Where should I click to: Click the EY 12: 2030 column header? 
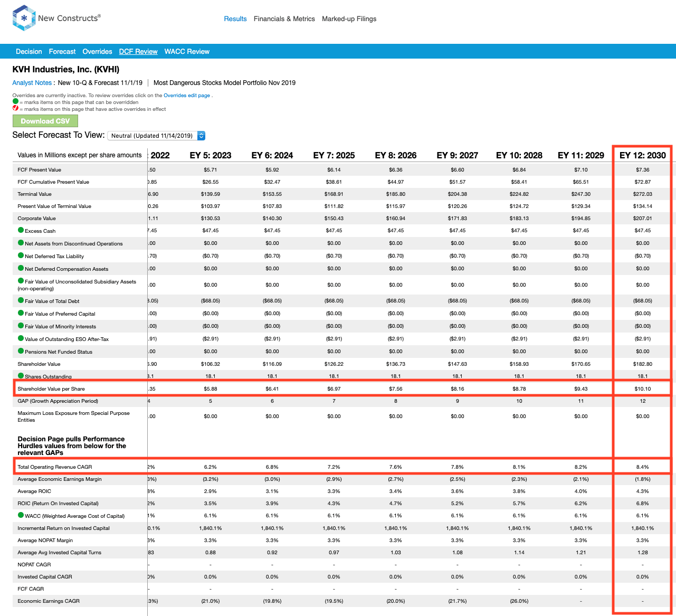coord(643,155)
